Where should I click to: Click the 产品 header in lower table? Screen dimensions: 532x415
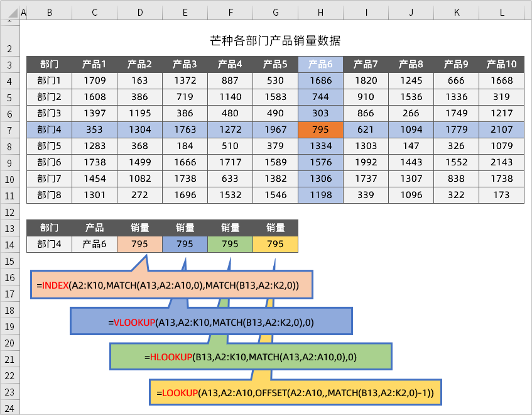click(x=94, y=228)
